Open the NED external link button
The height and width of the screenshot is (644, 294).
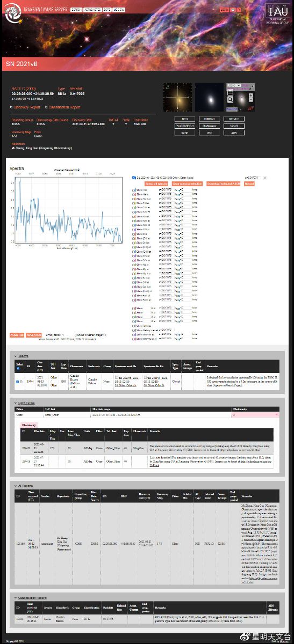[x=184, y=119]
